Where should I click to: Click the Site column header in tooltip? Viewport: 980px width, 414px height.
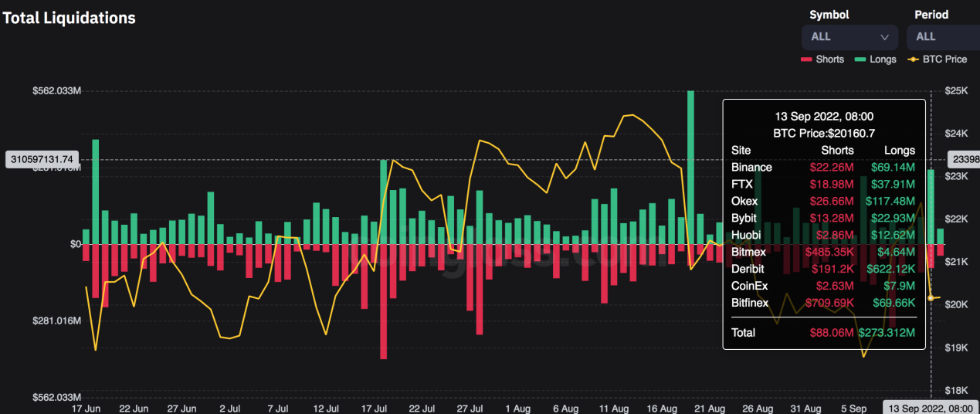(741, 151)
